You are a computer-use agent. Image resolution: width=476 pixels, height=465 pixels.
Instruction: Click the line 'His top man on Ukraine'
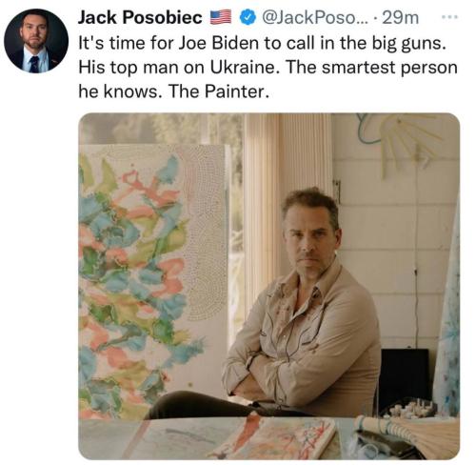tap(180, 68)
